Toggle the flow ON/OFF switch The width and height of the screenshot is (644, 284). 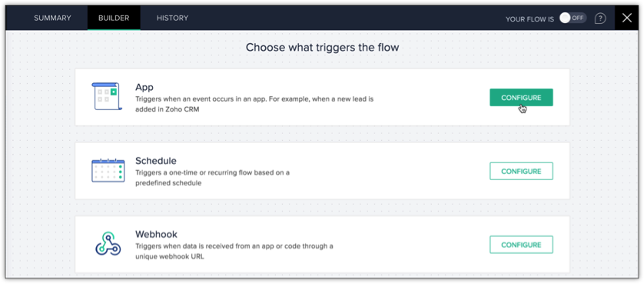coord(573,18)
